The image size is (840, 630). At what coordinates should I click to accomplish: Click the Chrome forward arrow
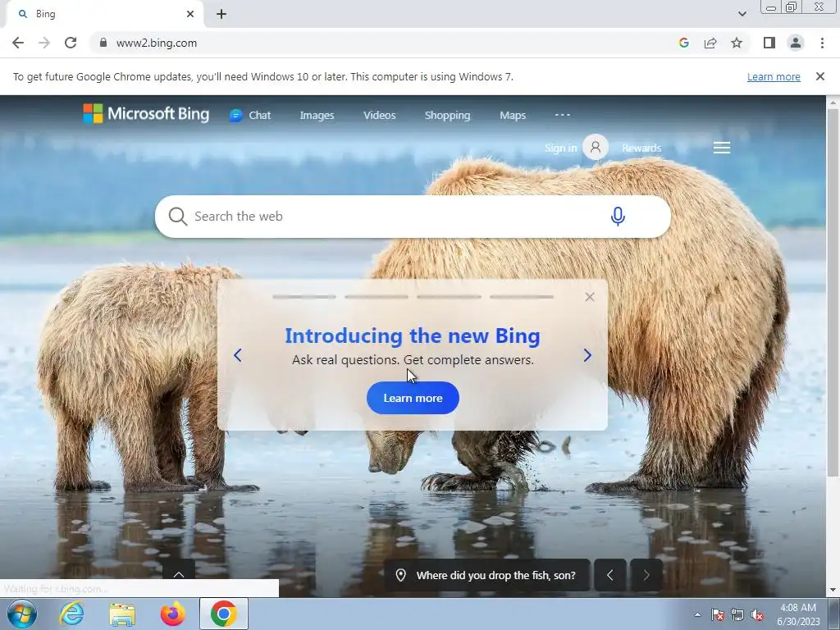pyautogui.click(x=44, y=43)
